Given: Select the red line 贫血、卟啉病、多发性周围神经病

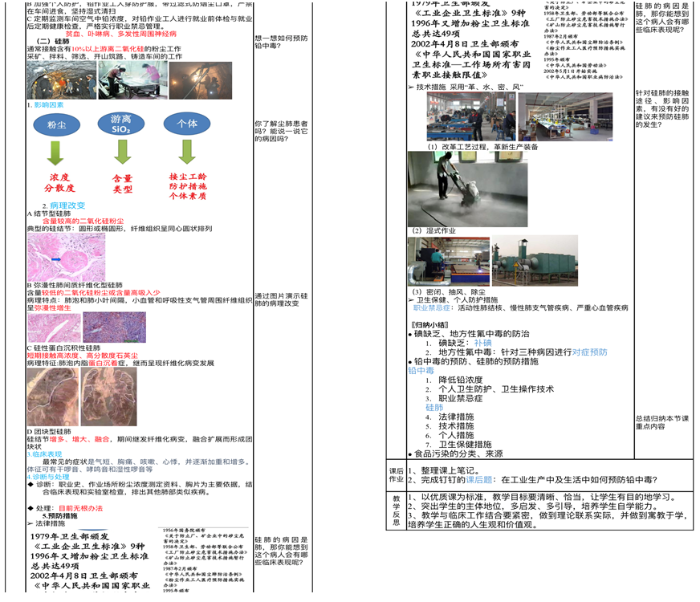Looking at the screenshot, I should coord(121,34).
